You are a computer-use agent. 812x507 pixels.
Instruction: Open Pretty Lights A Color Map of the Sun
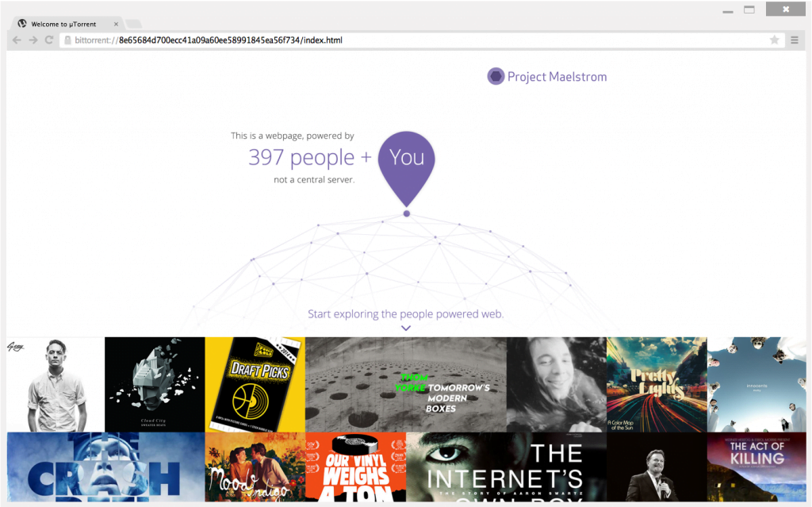[656, 384]
